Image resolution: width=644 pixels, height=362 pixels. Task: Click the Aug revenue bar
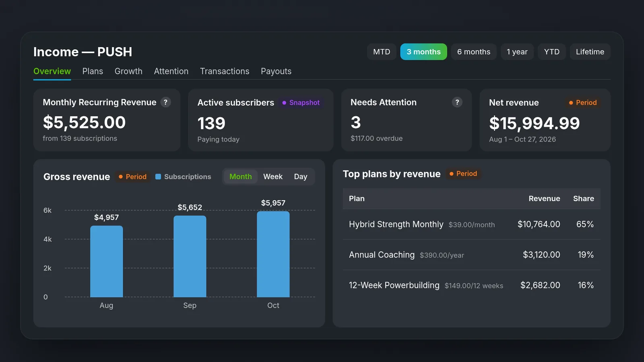(x=107, y=261)
